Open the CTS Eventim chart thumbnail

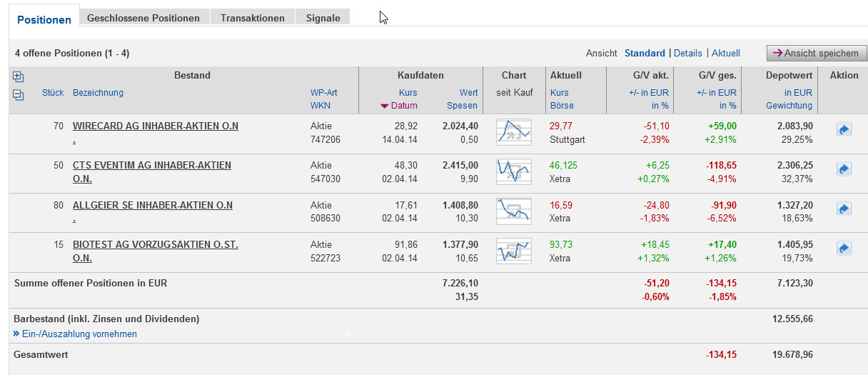tap(514, 171)
